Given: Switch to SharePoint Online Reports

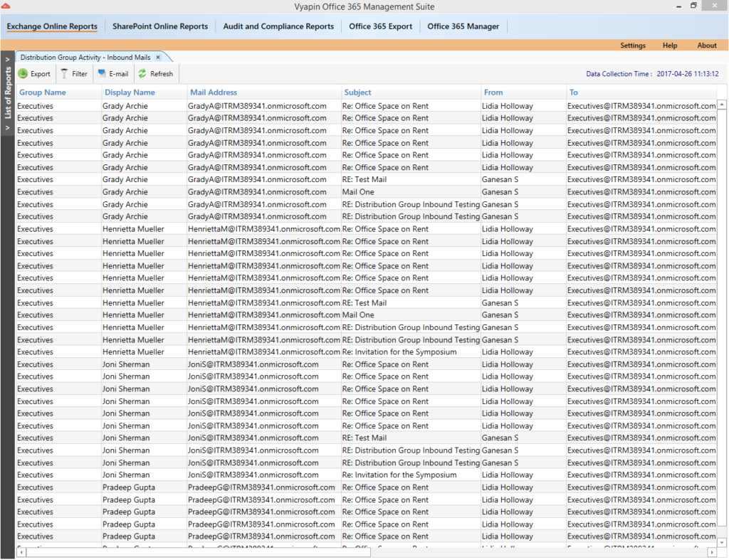Looking at the screenshot, I should [x=160, y=26].
